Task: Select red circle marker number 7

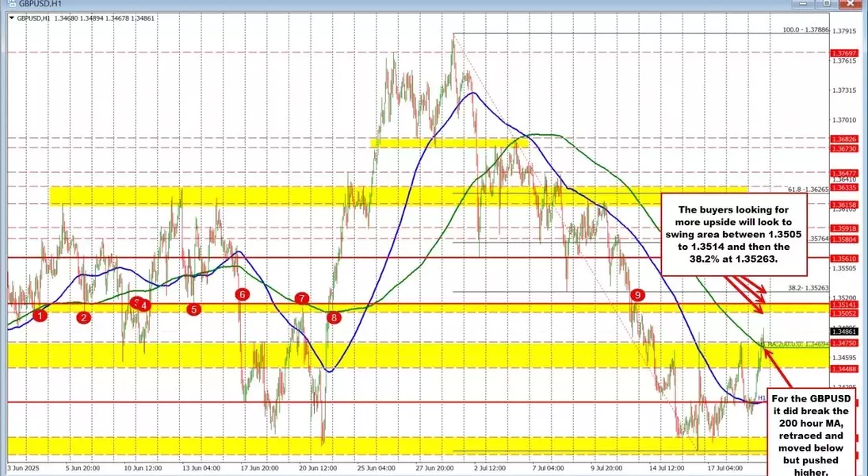Action: (302, 298)
